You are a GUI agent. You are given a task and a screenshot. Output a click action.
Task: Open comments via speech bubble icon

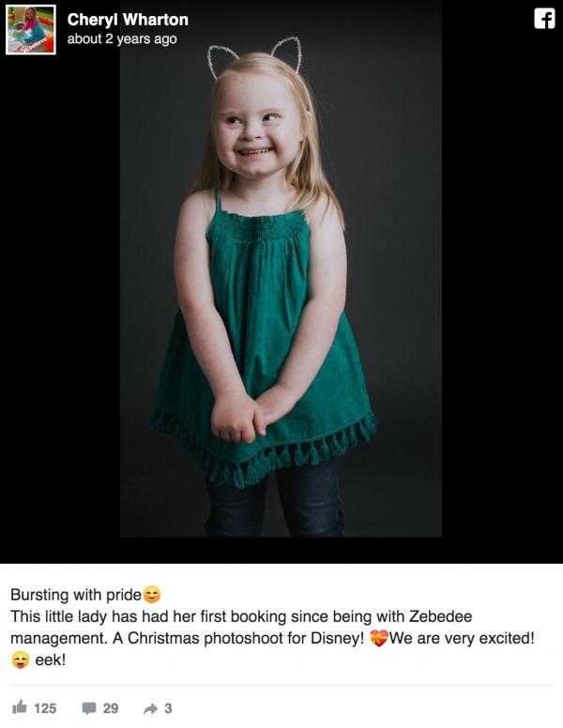[x=89, y=708]
